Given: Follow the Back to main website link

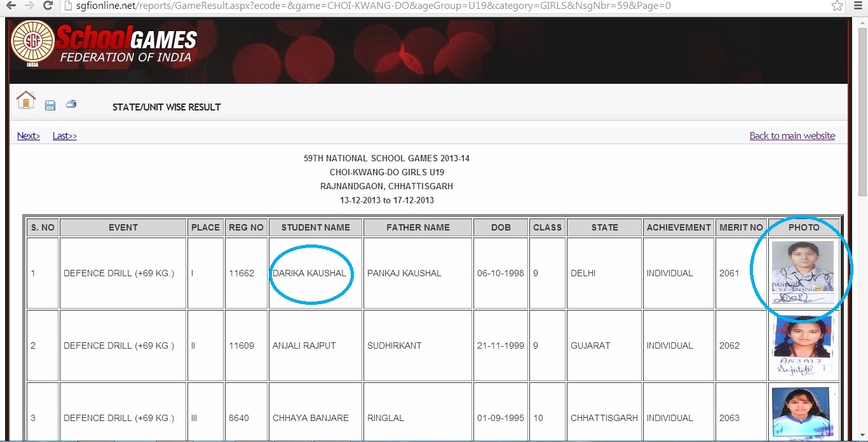Looking at the screenshot, I should (x=792, y=136).
